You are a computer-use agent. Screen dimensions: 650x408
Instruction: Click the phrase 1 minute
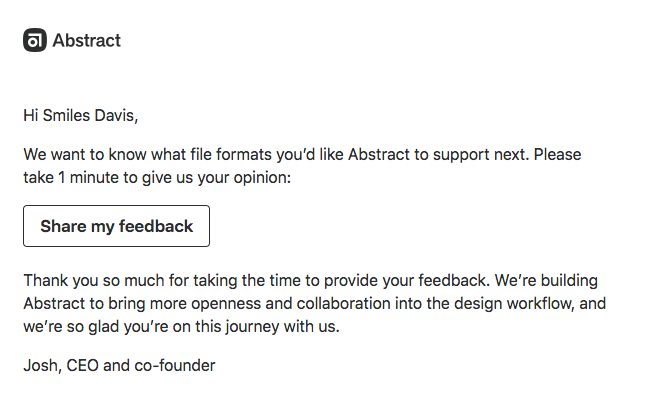pyautogui.click(x=89, y=177)
